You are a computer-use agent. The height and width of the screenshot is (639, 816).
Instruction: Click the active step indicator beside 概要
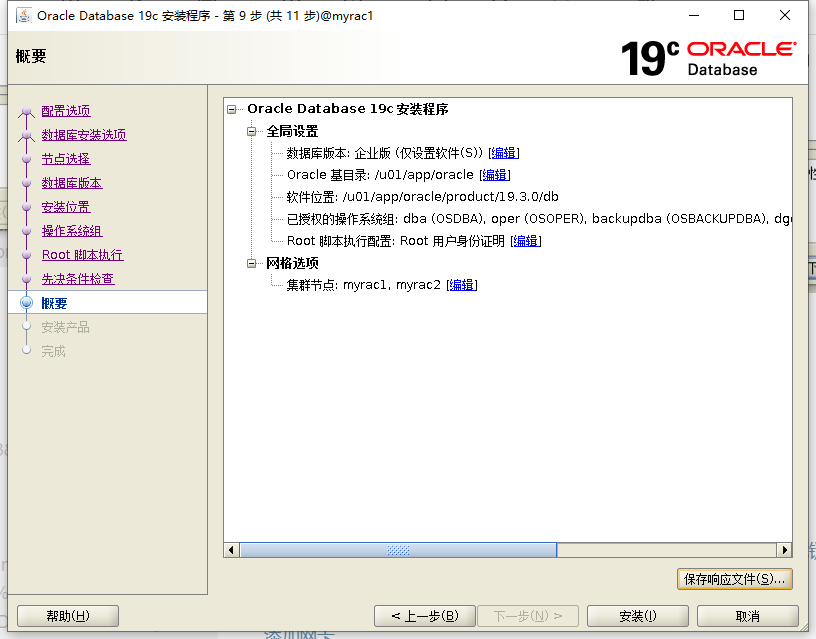point(27,303)
